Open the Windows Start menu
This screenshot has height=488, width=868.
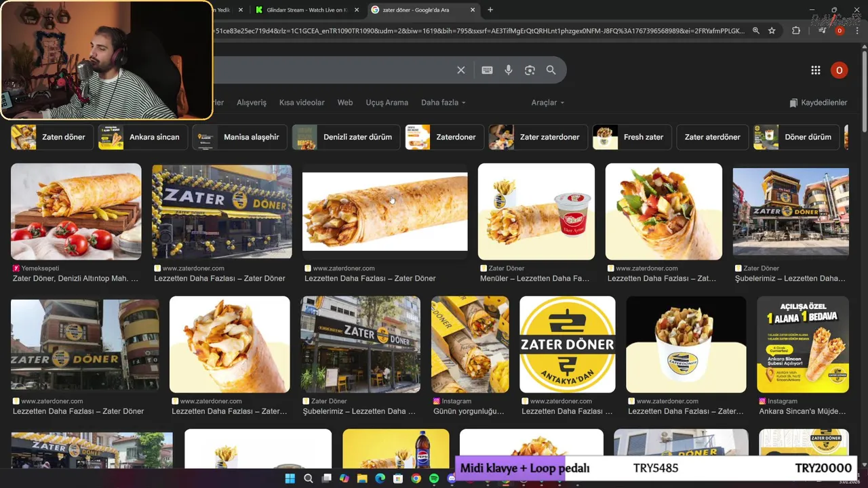click(290, 479)
